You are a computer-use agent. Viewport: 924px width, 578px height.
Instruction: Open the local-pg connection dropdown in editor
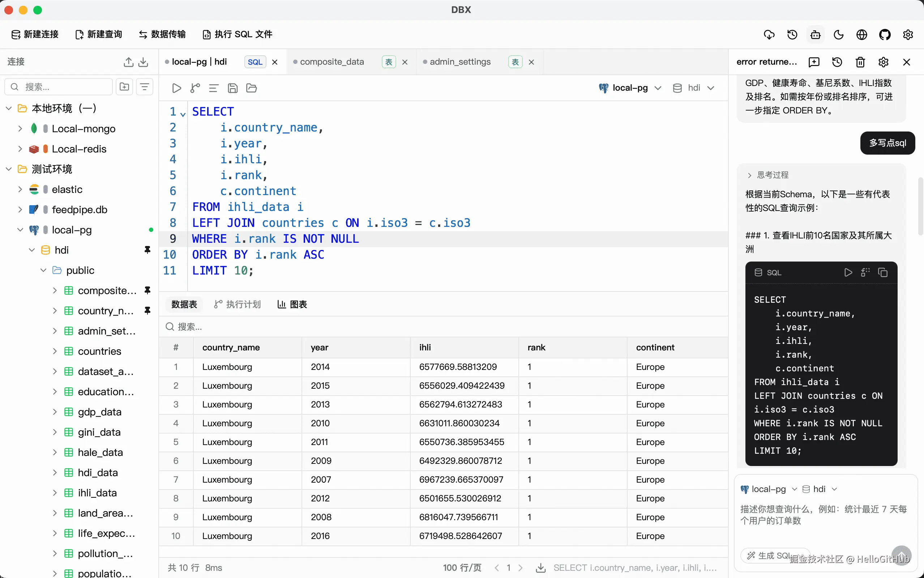pyautogui.click(x=630, y=88)
